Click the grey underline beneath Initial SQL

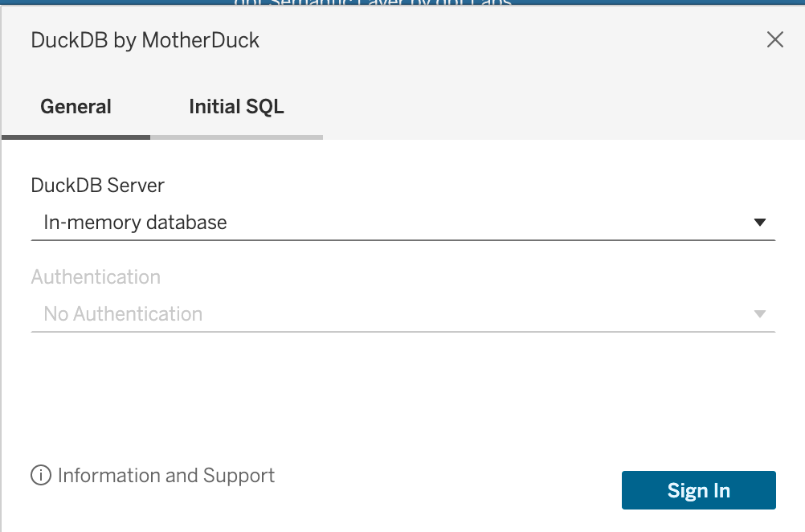pos(236,137)
